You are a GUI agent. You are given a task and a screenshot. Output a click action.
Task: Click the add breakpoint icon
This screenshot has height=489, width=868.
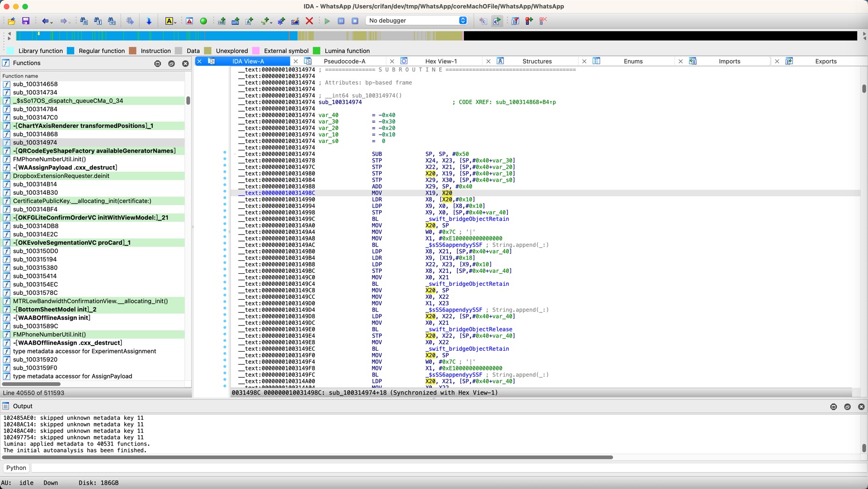[x=529, y=21]
